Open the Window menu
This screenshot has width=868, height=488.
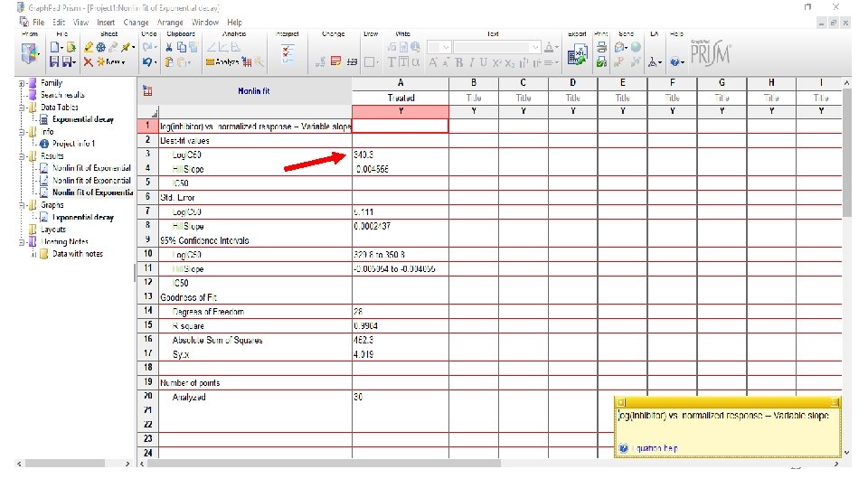click(205, 22)
